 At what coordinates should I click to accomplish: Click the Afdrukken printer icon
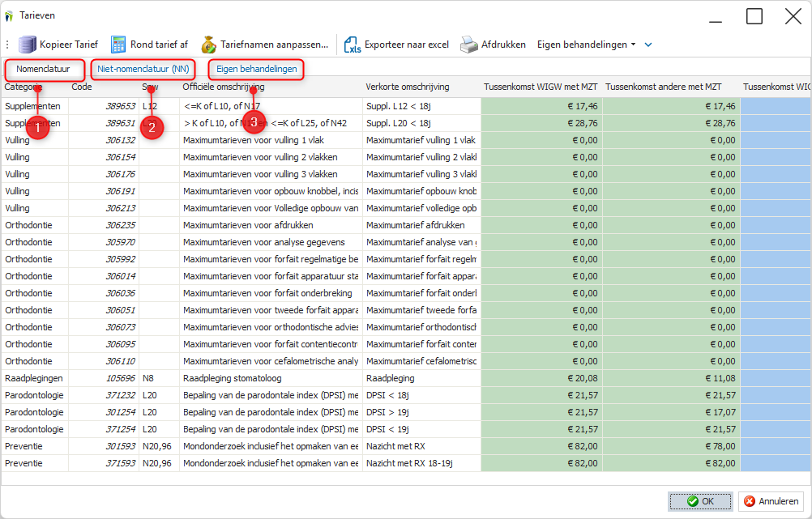[468, 45]
